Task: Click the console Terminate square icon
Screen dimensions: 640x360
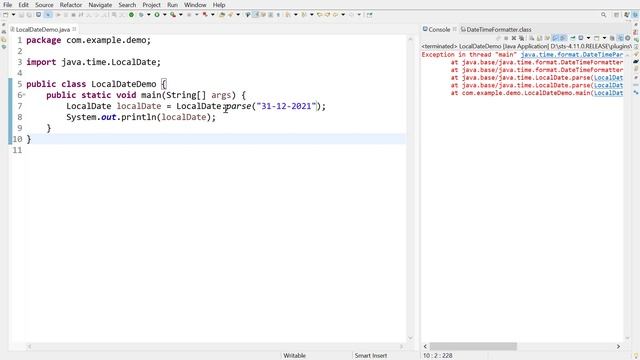Action: [x=506, y=38]
